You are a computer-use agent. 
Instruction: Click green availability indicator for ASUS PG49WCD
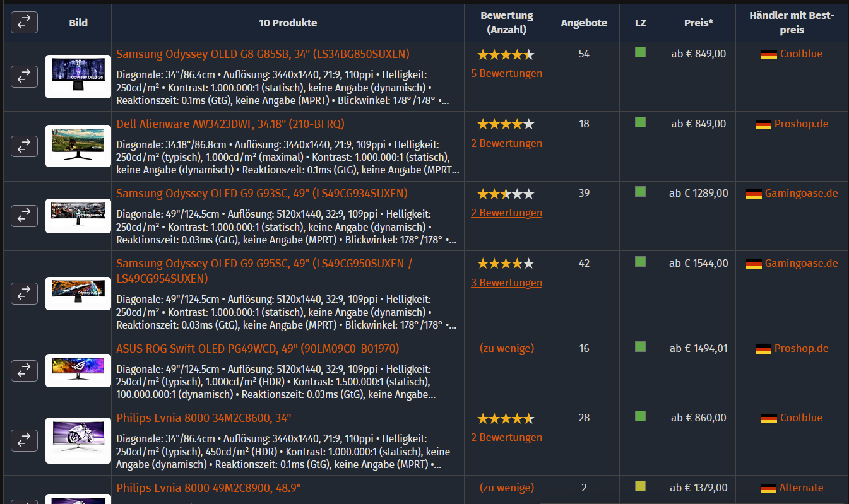[x=640, y=347]
